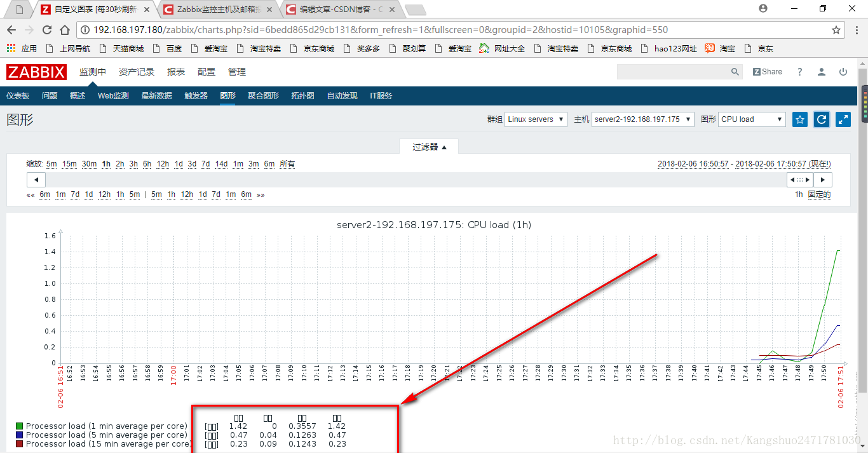Open the 监测中 main menu

(93, 72)
